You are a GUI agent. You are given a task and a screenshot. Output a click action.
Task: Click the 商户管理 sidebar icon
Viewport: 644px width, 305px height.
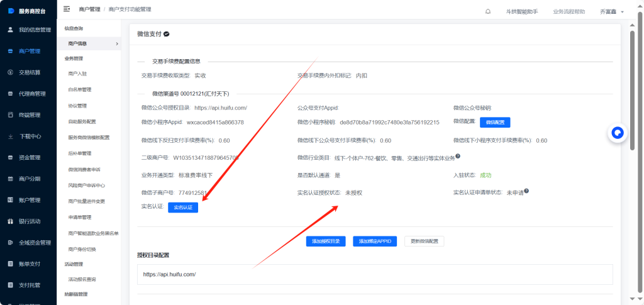pos(11,52)
